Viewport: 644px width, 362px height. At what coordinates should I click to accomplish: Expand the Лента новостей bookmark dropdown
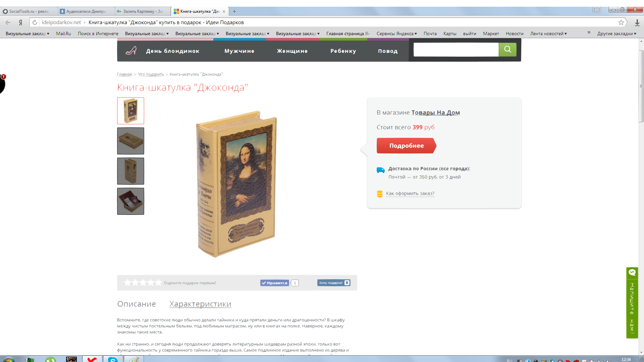click(548, 34)
